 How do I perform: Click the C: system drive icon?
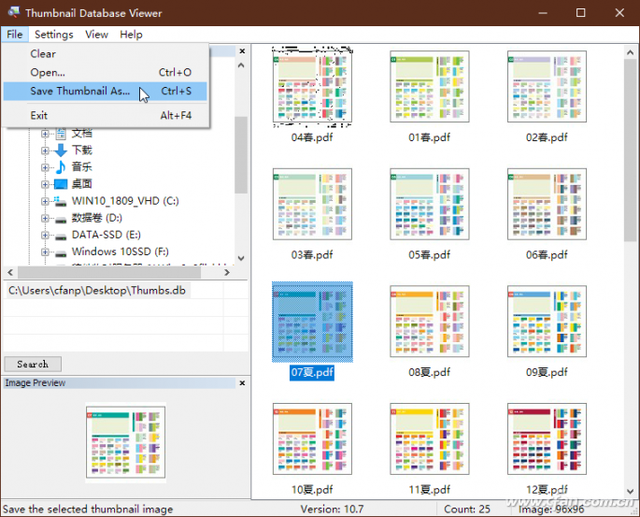click(61, 201)
